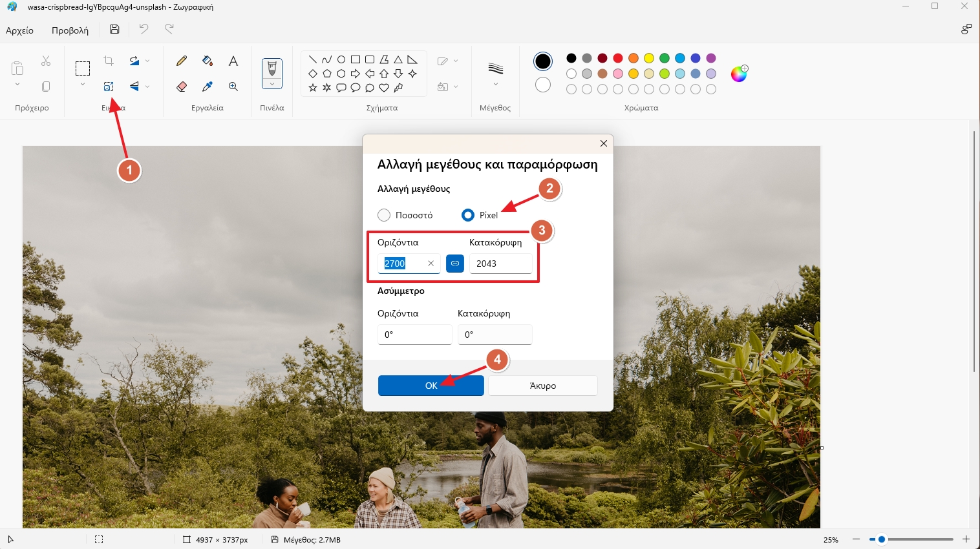Select the Fill bucket tool
Viewport: 980px width, 549px height.
tap(208, 61)
